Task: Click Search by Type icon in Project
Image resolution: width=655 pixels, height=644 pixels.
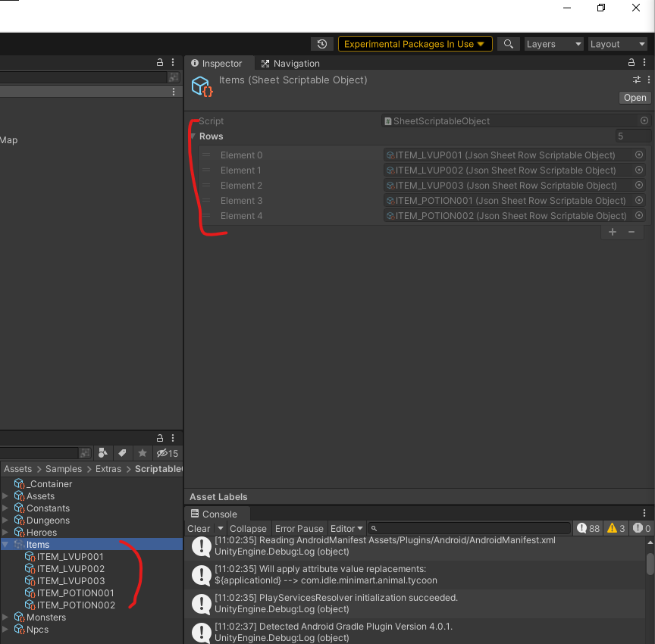Action: [104, 453]
